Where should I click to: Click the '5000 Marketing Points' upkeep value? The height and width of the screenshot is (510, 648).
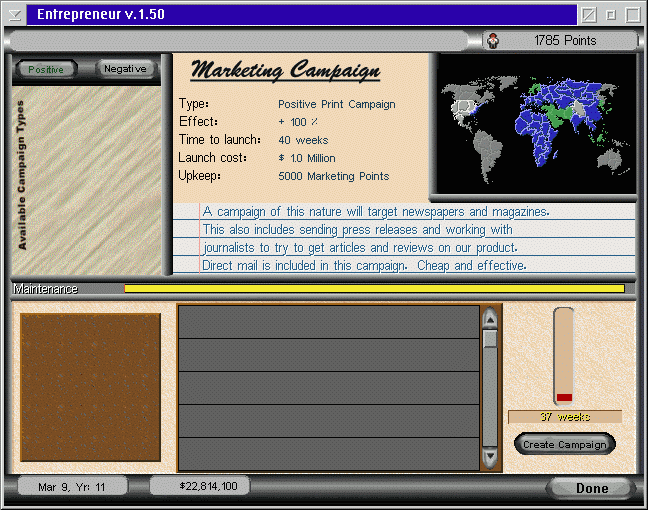334,176
